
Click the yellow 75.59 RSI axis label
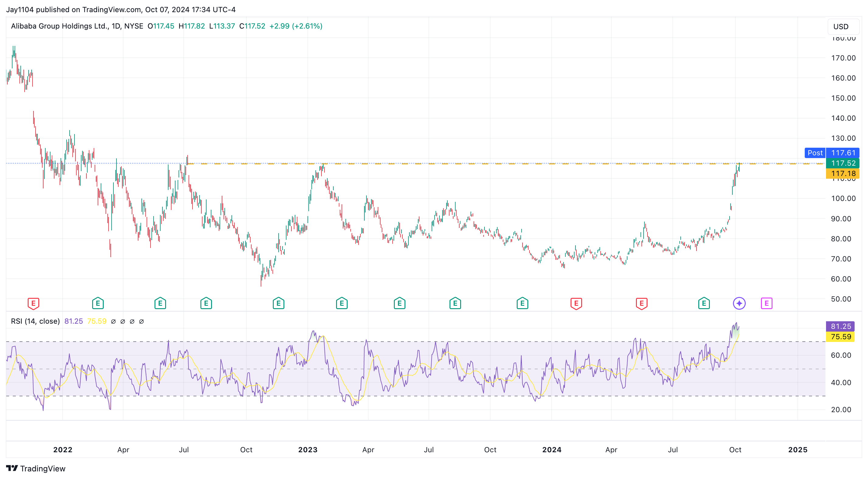(x=840, y=337)
